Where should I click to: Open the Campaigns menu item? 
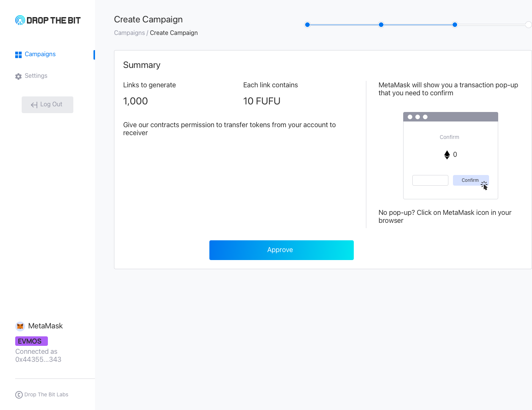[40, 54]
